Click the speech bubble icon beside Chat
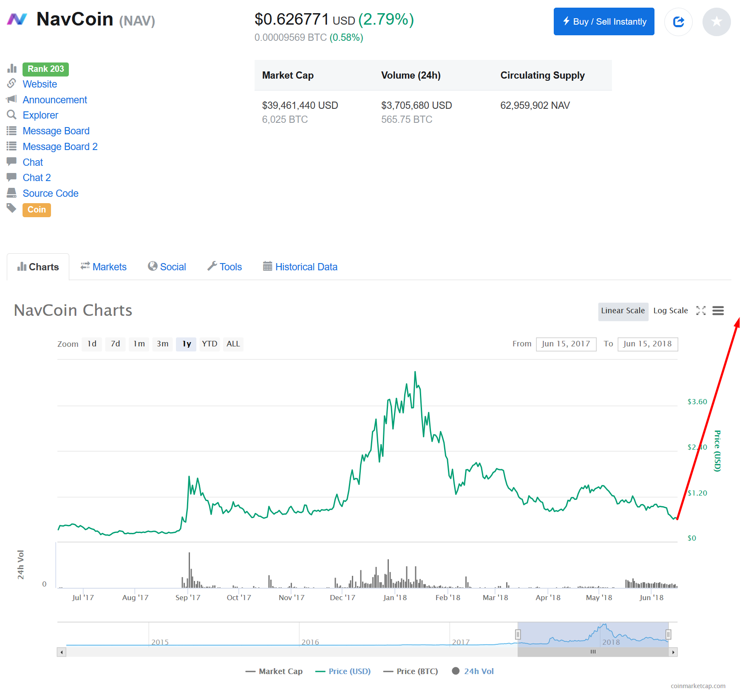 coord(12,162)
